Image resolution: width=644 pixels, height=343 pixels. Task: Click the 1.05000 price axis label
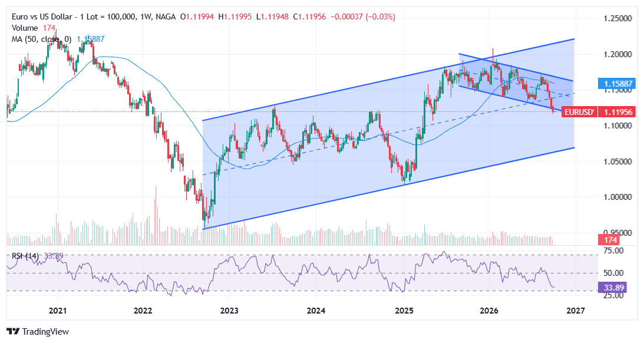pos(617,161)
